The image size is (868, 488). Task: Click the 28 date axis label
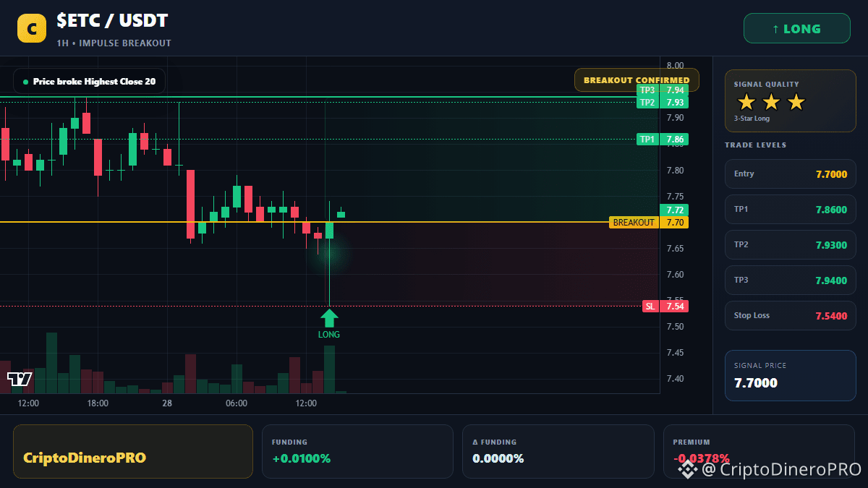(167, 403)
